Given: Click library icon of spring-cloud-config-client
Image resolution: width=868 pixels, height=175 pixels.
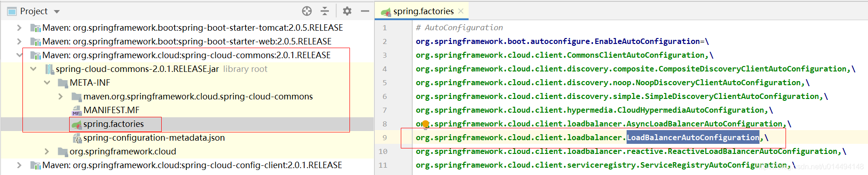Looking at the screenshot, I should pos(35,165).
